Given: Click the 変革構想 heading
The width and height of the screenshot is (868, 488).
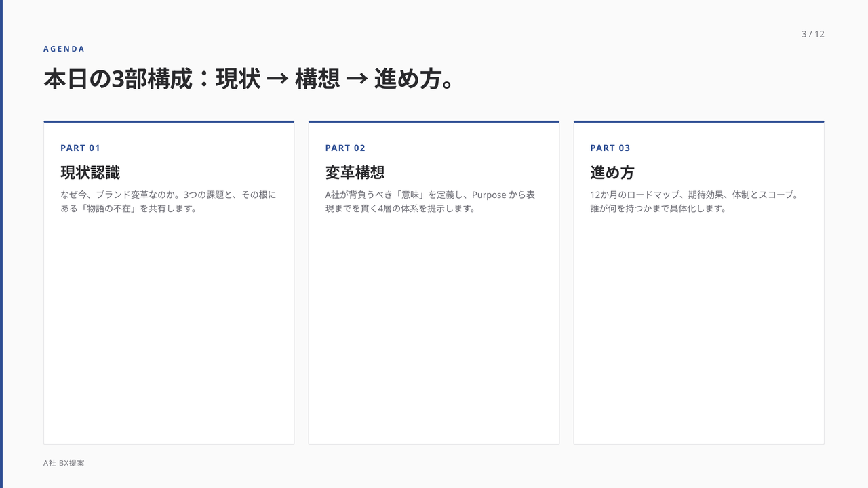Looking at the screenshot, I should click(355, 172).
